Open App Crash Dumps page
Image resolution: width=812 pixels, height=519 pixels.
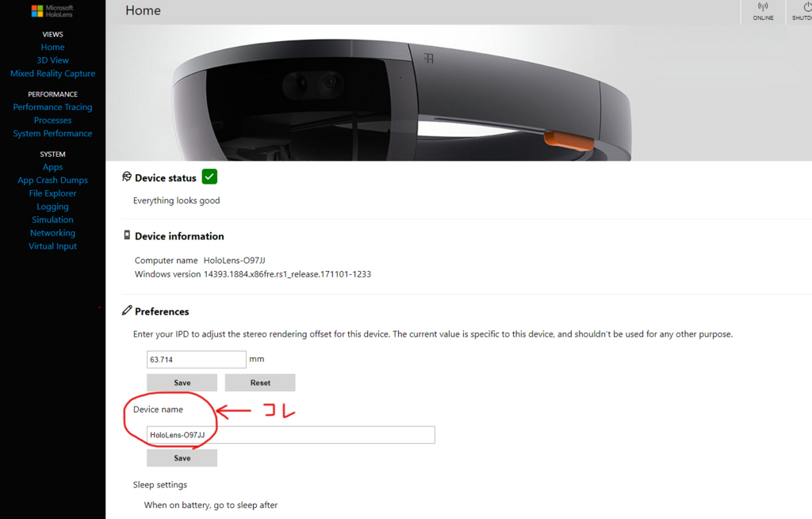coord(53,180)
